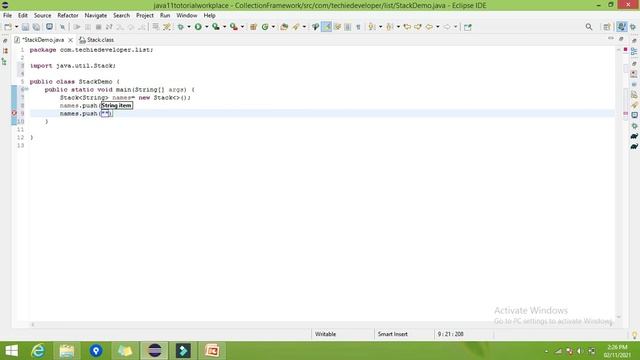The height and width of the screenshot is (360, 640).
Task: Expand the New Java Class dropdown arrow
Action: pyautogui.click(x=273, y=27)
